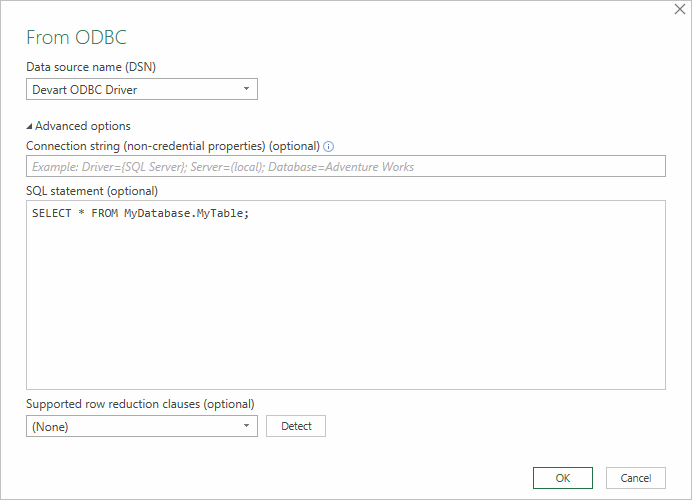Click the Cancel button
692x500 pixels.
[x=635, y=478]
